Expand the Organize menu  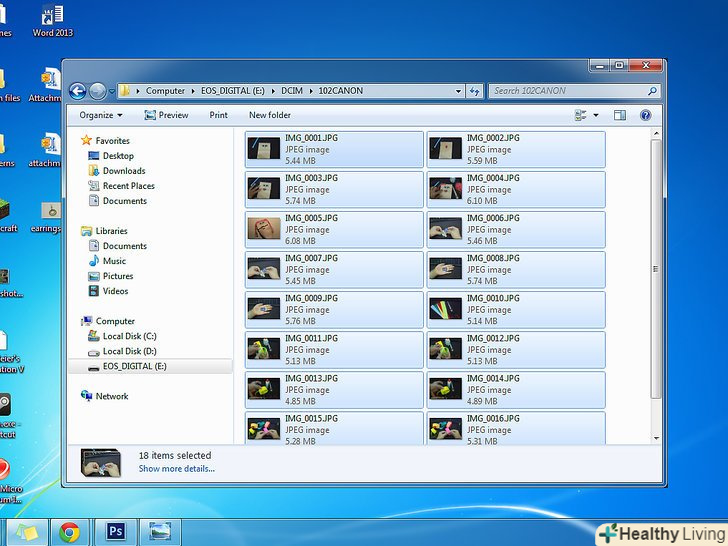click(x=100, y=115)
